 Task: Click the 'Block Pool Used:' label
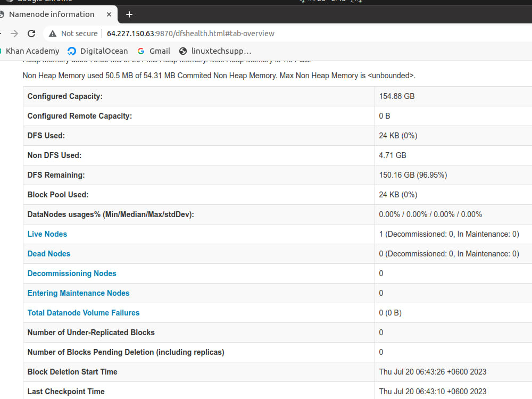(58, 195)
